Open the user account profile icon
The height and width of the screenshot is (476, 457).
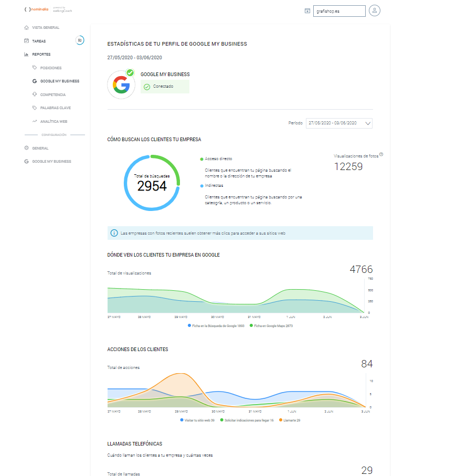tap(374, 10)
